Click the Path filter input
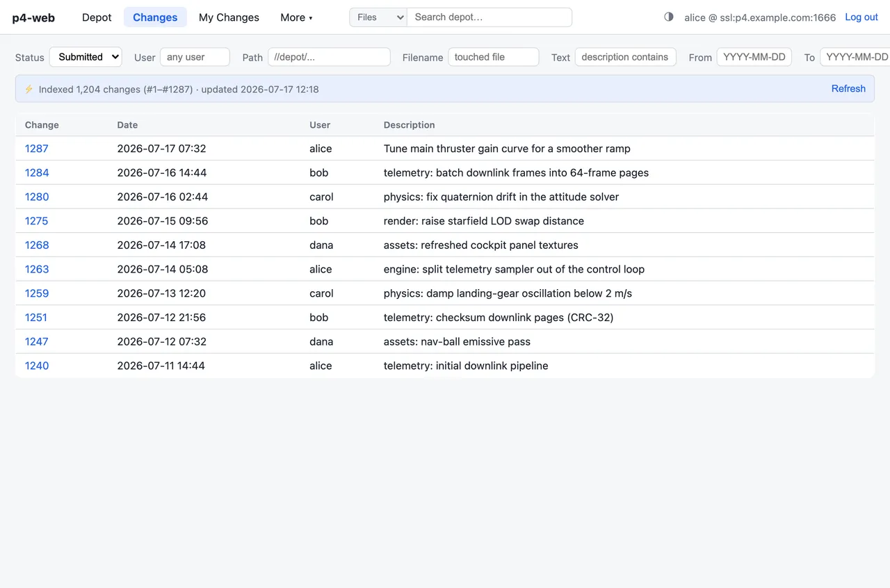 pos(329,57)
